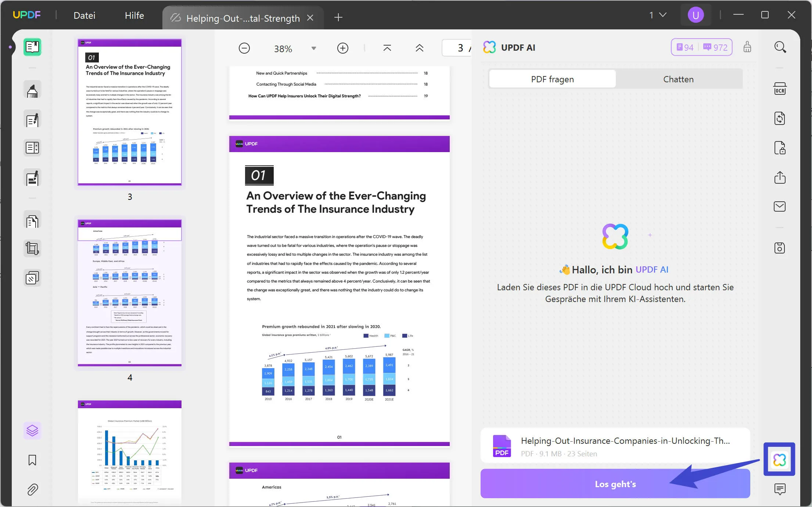This screenshot has width=812, height=507.
Task: Open the Crop Pages tool
Action: [32, 248]
